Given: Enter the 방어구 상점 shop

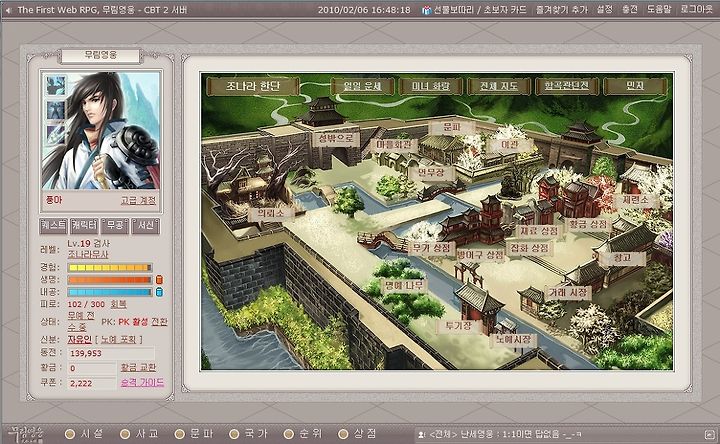Looking at the screenshot, I should click(480, 254).
